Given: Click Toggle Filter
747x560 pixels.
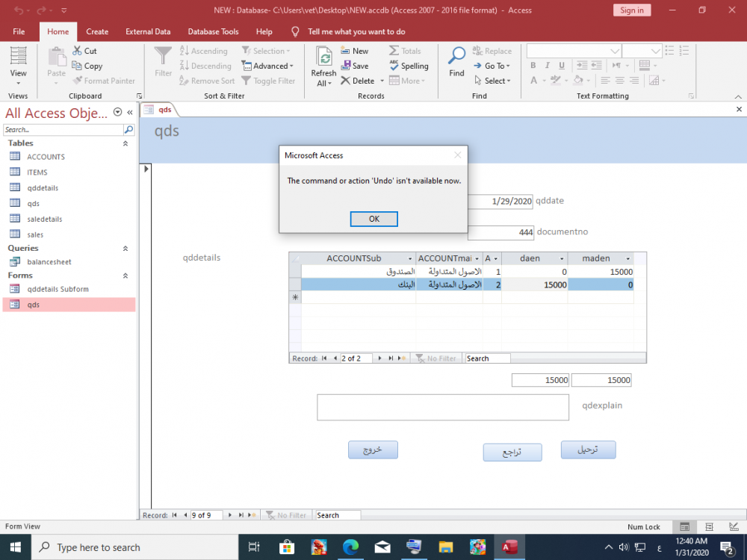Looking at the screenshot, I should pyautogui.click(x=269, y=81).
